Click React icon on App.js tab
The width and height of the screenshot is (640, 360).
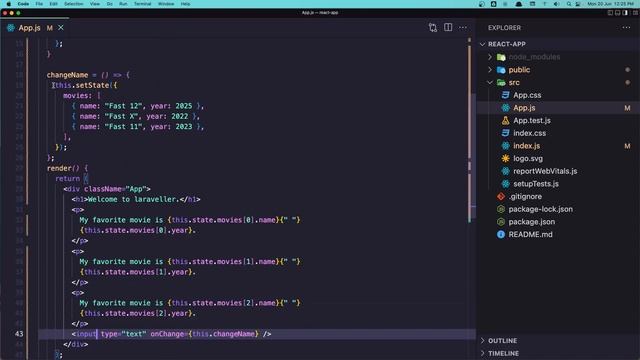click(11, 28)
